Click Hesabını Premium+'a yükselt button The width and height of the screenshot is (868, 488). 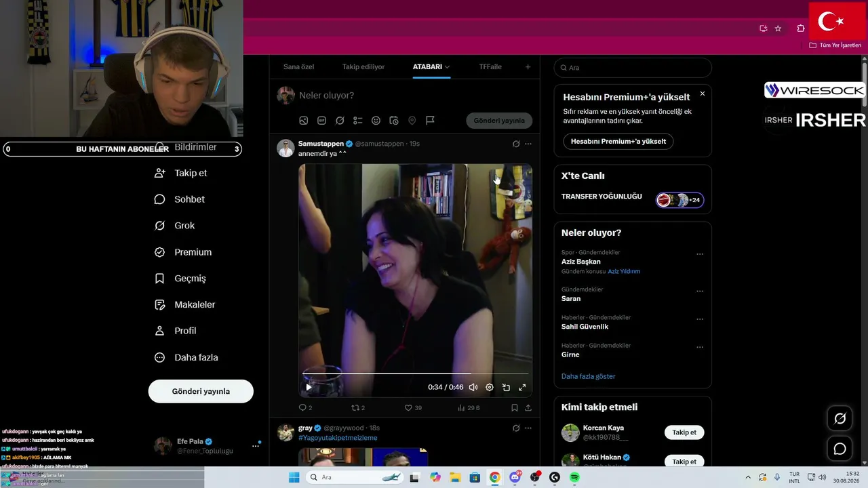pyautogui.click(x=618, y=142)
